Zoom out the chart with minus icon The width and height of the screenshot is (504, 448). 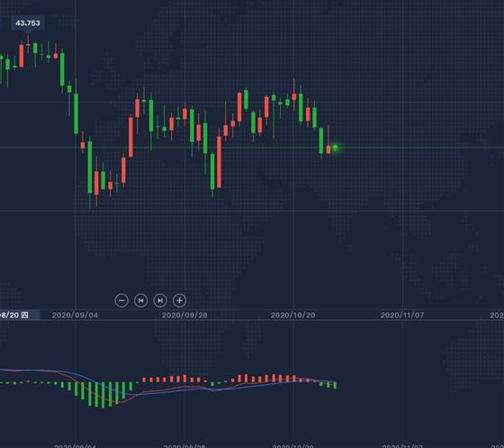pos(121,300)
